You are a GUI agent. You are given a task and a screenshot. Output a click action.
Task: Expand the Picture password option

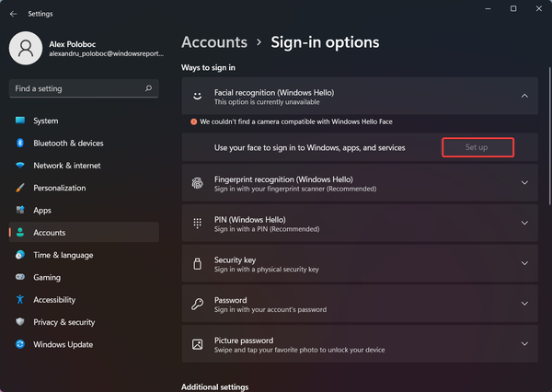click(524, 344)
